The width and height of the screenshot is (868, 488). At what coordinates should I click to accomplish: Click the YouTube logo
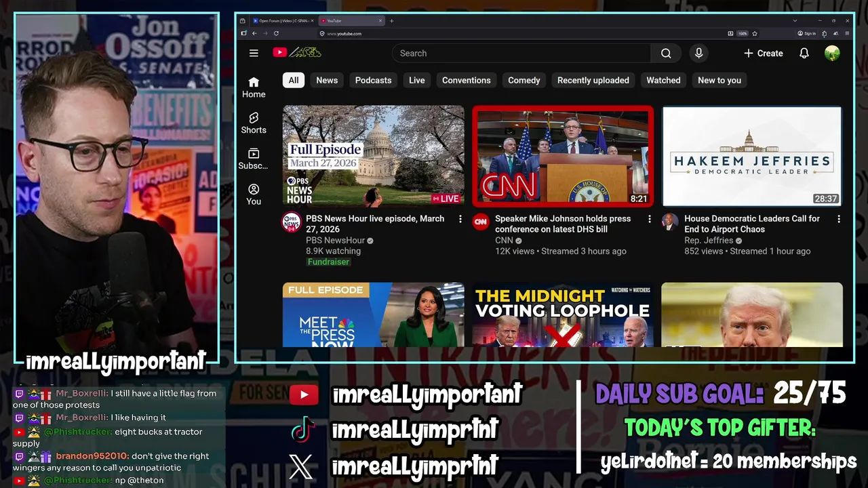click(297, 53)
